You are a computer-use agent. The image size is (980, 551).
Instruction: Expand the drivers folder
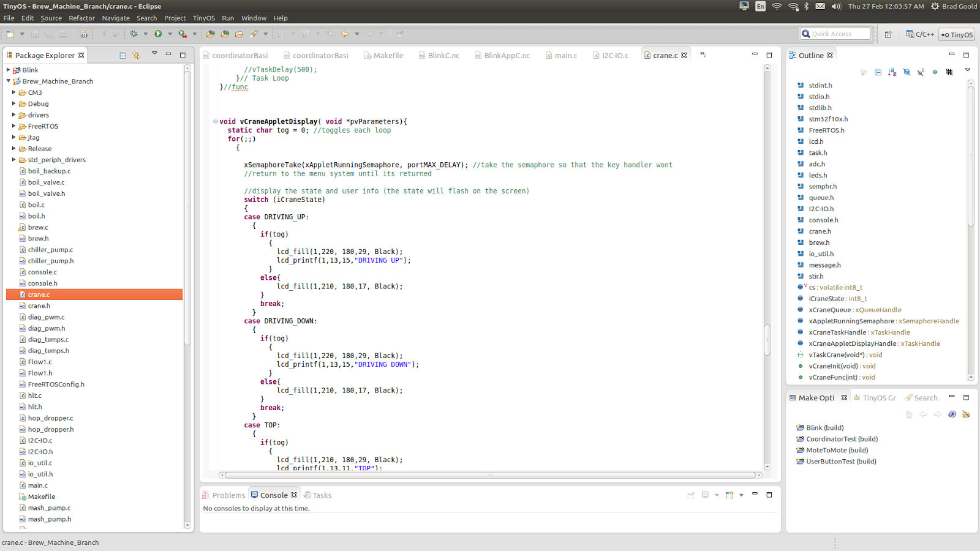coord(14,114)
